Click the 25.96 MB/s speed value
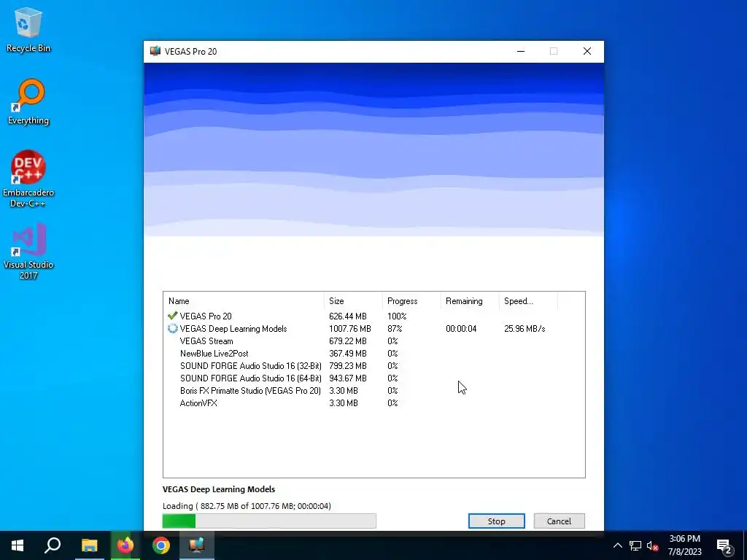The image size is (747, 560). pos(525,329)
